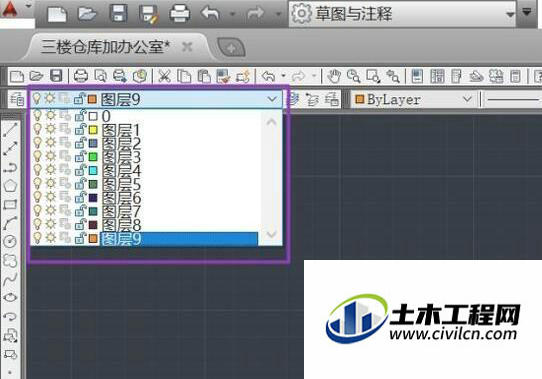Click Zoom Previous icon

point(393,76)
